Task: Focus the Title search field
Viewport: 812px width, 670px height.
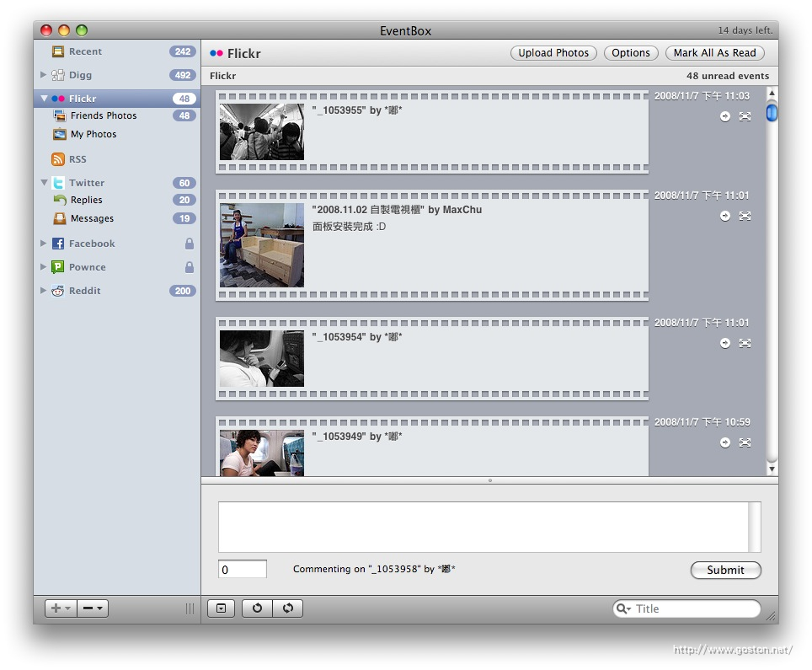Action: click(686, 608)
